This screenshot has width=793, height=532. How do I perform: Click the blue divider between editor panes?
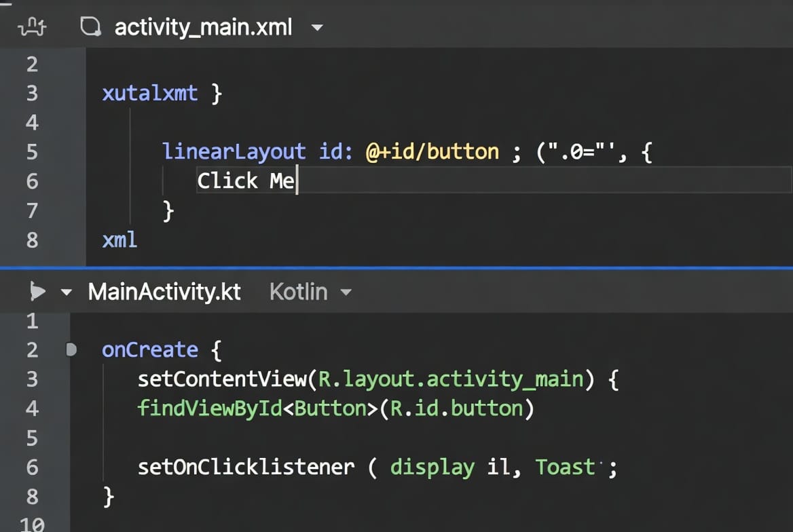pyautogui.click(x=396, y=268)
